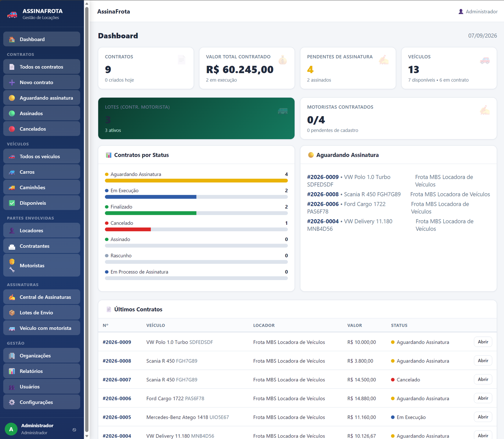Click the signing hand icon Central de Assinaturas
The height and width of the screenshot is (439, 504).
(12, 297)
